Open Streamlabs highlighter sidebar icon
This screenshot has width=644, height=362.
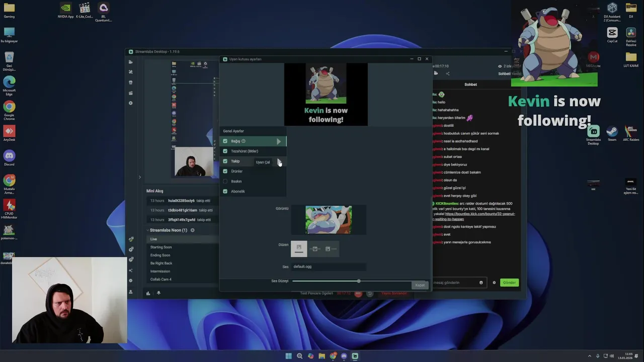(131, 93)
